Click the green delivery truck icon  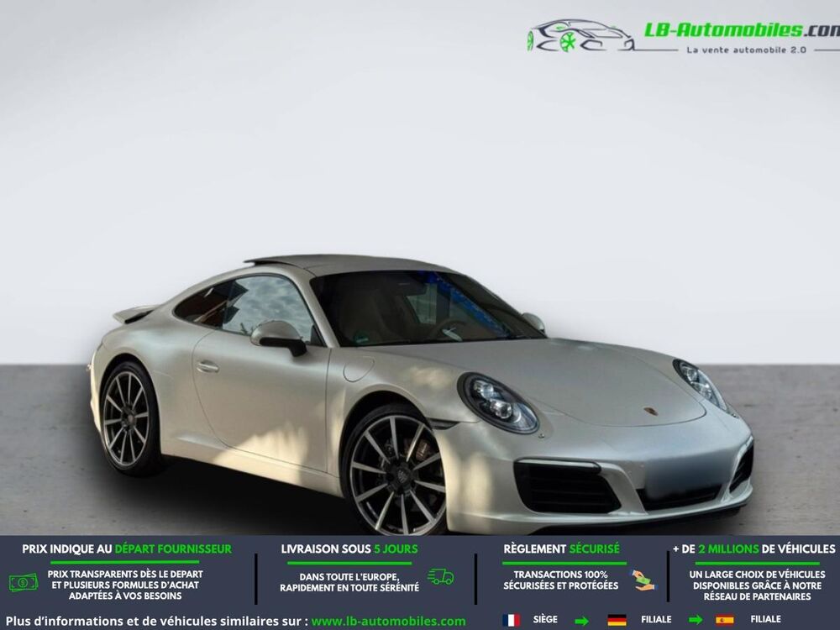441,576
